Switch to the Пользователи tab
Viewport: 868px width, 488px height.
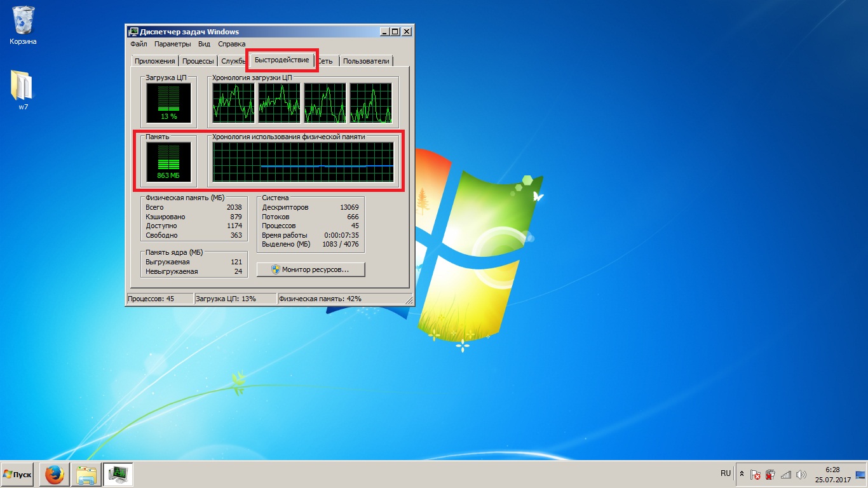(x=366, y=61)
